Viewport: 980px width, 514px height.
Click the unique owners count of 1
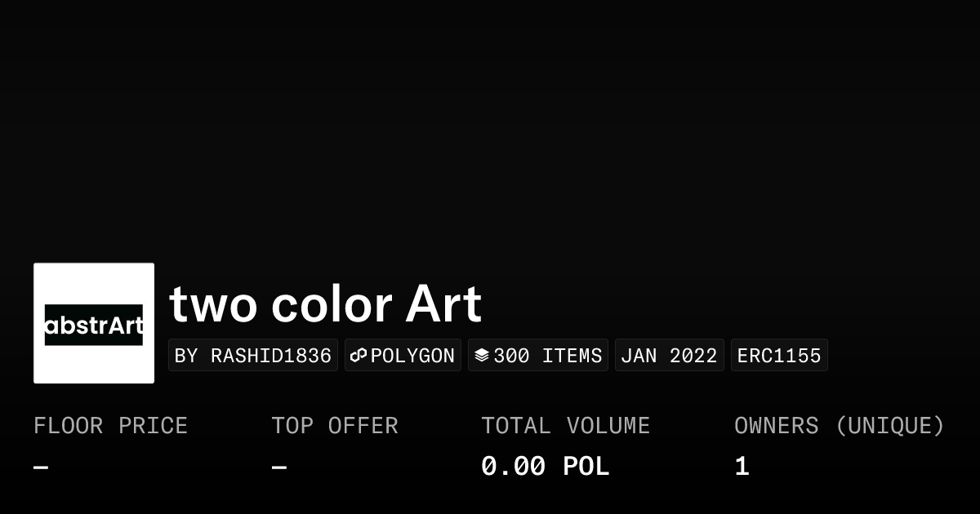click(x=742, y=467)
